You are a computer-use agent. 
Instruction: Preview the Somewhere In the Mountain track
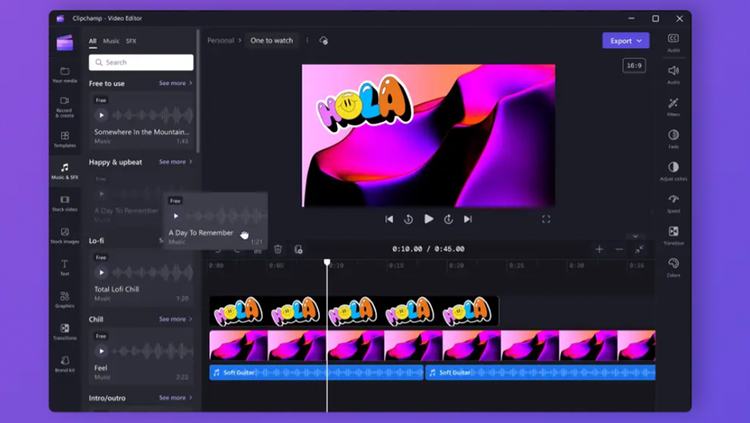(101, 115)
